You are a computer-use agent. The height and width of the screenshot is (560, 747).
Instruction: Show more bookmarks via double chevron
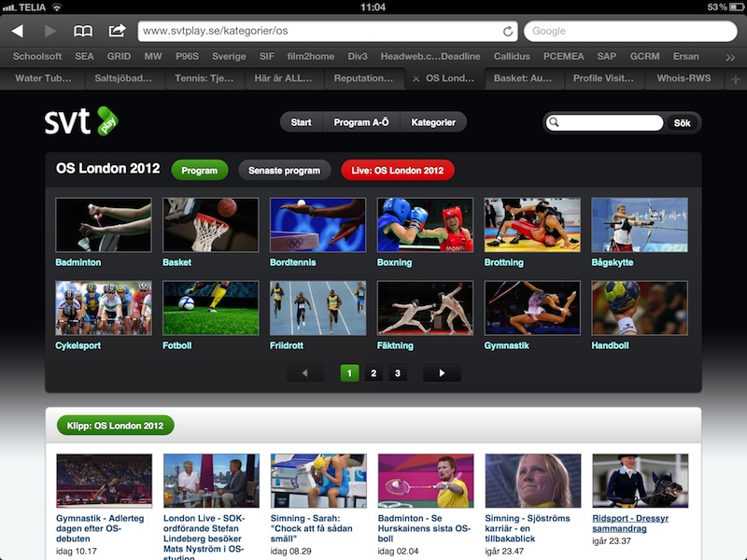click(730, 57)
